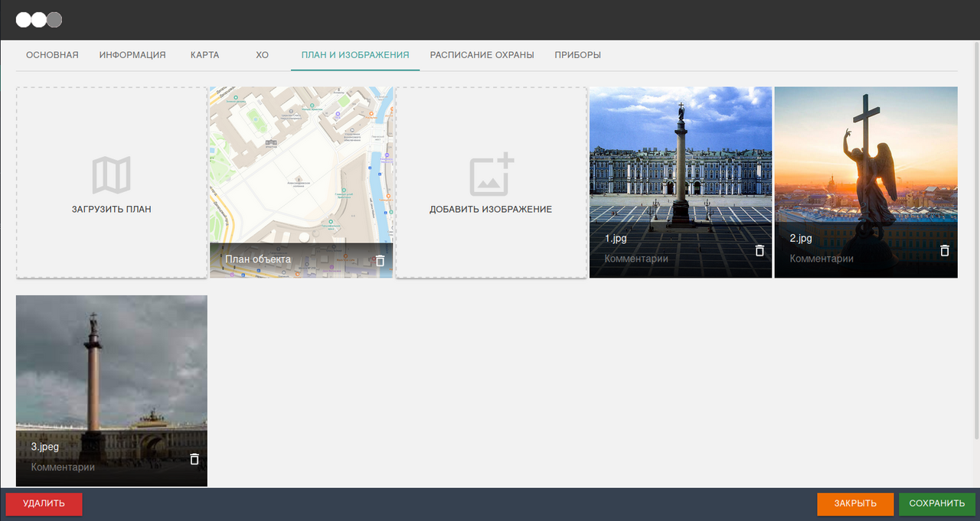Delete the object plan via trash icon

pyautogui.click(x=380, y=260)
